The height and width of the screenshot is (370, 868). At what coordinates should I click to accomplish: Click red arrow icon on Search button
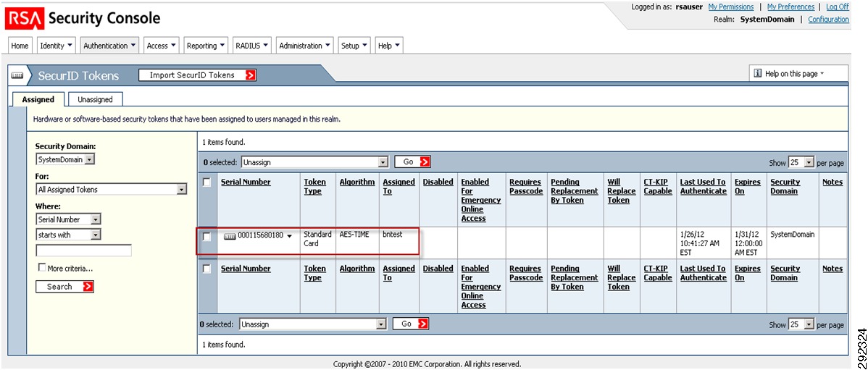click(88, 287)
